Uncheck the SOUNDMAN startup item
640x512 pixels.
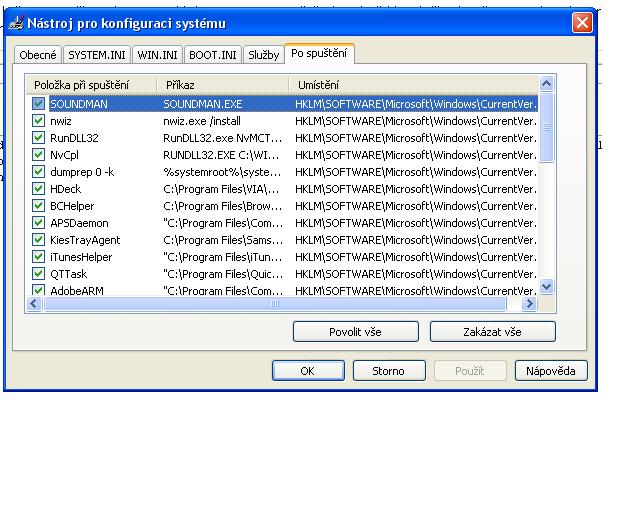tap(38, 104)
